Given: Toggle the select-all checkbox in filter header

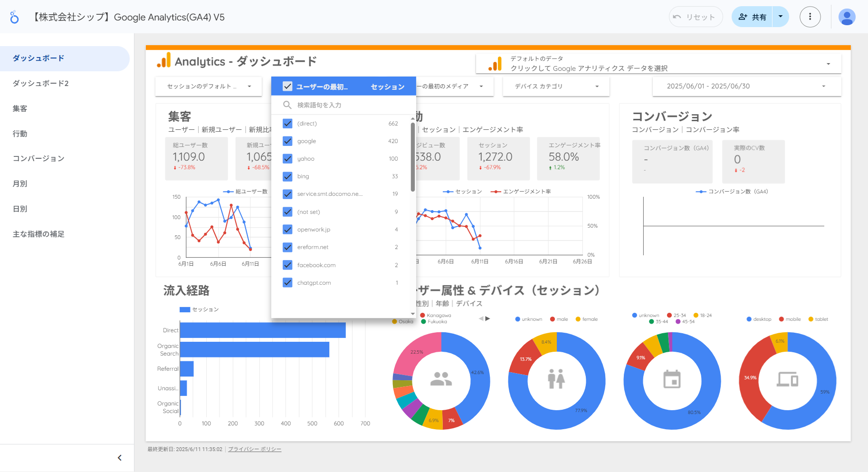Looking at the screenshot, I should pos(287,87).
